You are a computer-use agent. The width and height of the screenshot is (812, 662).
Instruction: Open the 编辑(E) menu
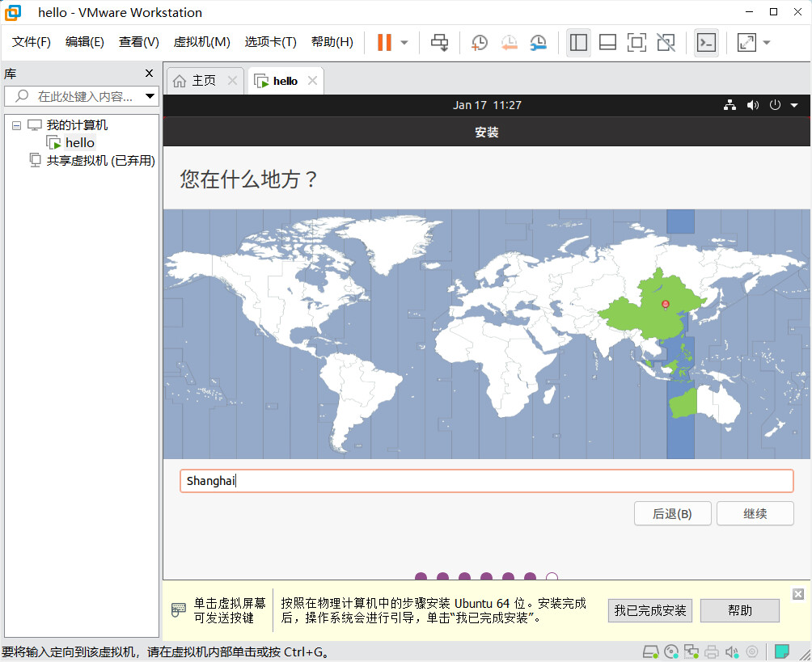click(x=84, y=42)
